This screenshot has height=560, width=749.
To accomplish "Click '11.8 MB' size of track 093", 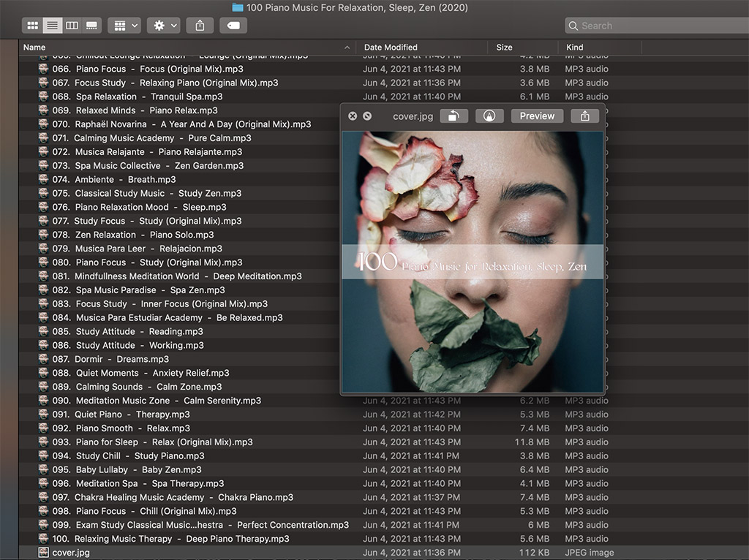I will point(532,442).
